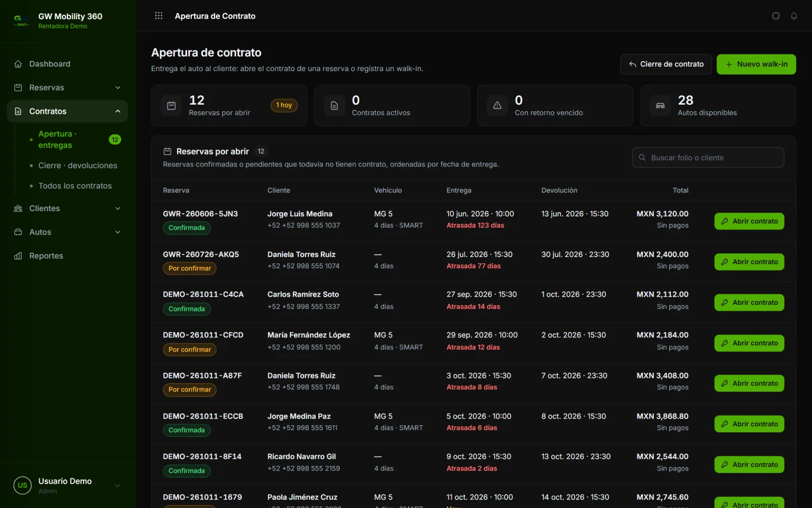
Task: Click the Clientes people icon
Action: [18, 208]
